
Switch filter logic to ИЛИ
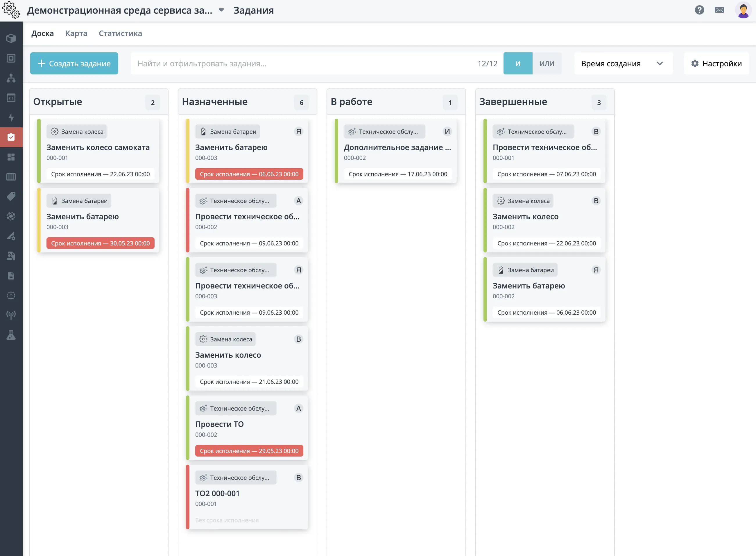tap(547, 63)
